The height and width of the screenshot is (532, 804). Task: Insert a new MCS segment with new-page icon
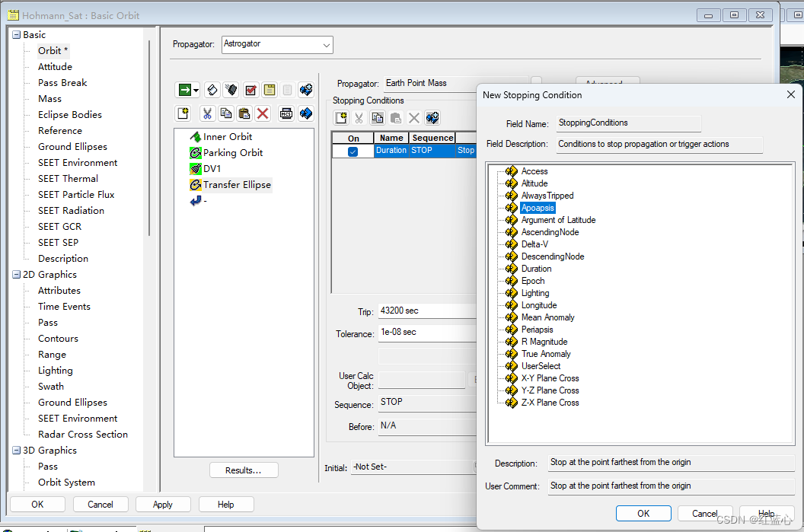click(183, 113)
